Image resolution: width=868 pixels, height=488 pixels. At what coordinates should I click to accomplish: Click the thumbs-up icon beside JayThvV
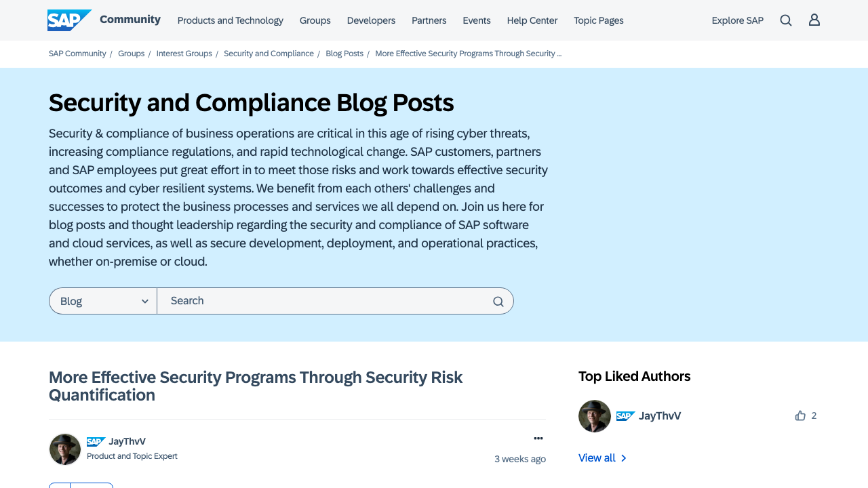tap(800, 415)
